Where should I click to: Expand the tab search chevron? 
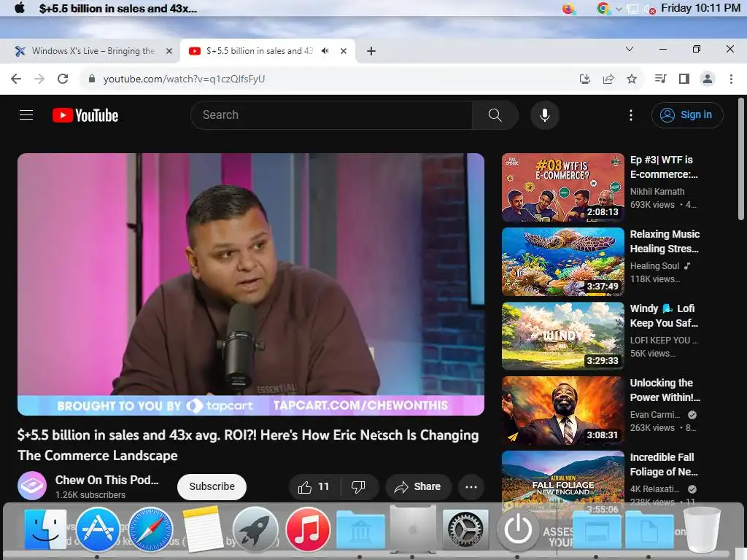pyautogui.click(x=630, y=49)
